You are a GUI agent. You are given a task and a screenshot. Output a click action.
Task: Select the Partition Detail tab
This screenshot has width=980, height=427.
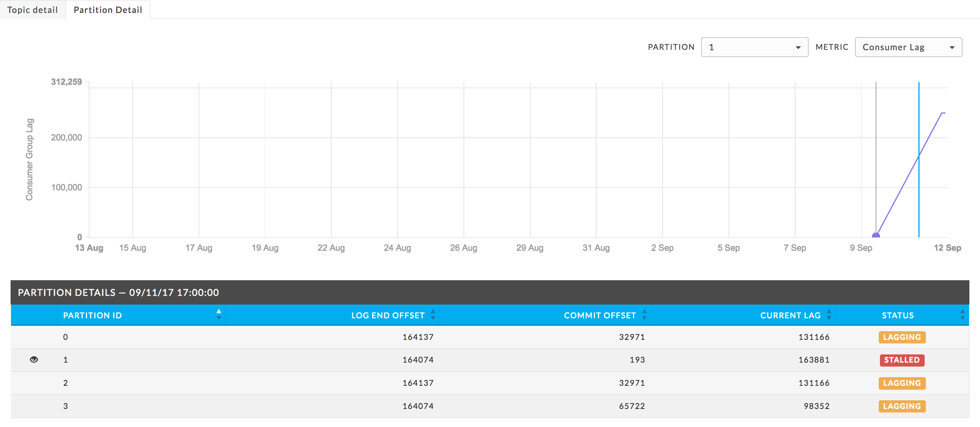tap(108, 10)
